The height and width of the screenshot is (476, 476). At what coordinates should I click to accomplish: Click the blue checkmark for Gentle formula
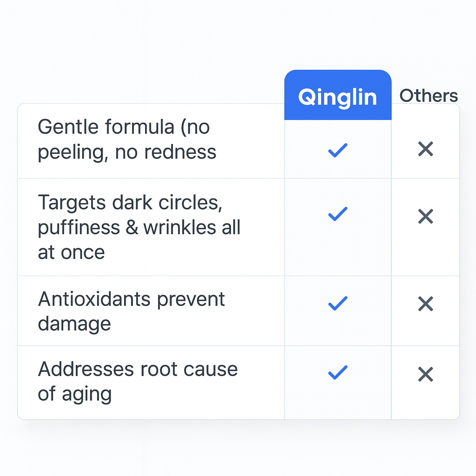337,150
